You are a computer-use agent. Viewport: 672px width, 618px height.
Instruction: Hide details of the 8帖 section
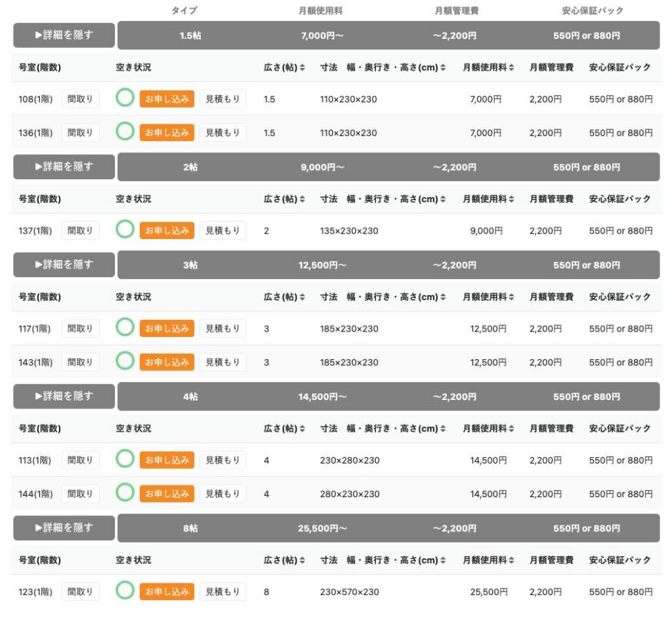[x=64, y=528]
